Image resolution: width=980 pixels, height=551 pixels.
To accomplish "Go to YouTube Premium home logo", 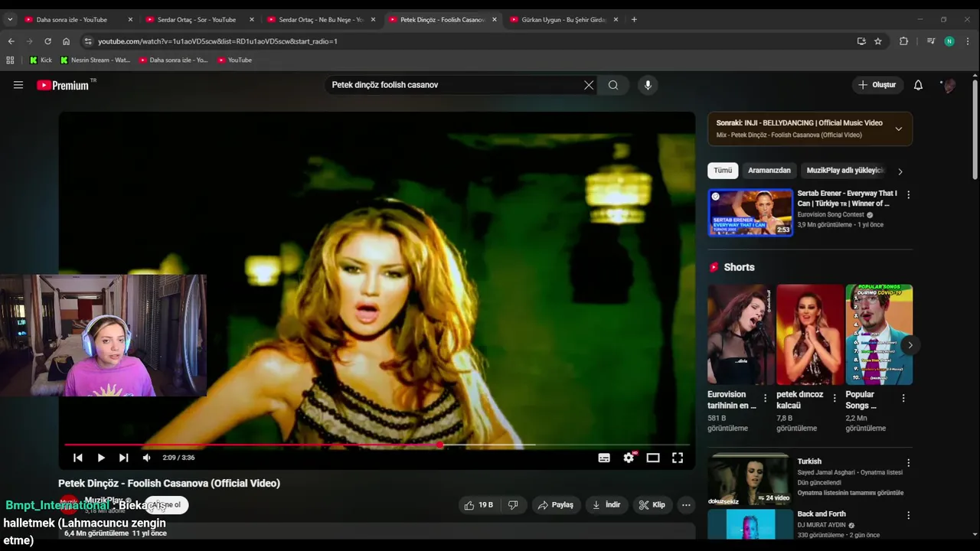I will tap(63, 85).
